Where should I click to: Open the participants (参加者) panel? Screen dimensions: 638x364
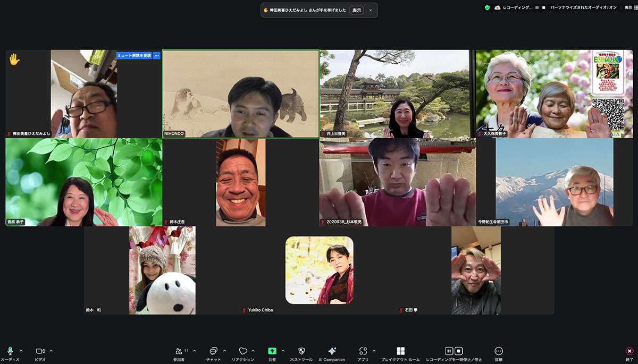pyautogui.click(x=179, y=351)
